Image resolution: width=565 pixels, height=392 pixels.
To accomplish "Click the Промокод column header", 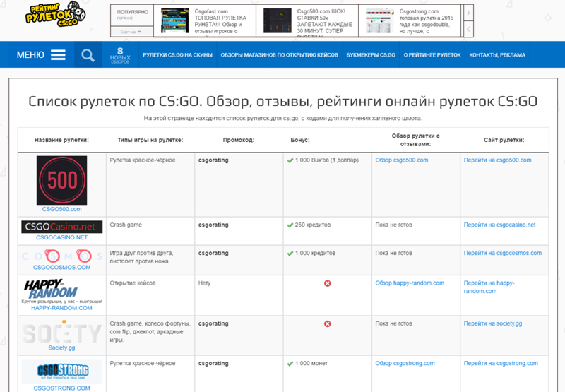I will tap(239, 140).
